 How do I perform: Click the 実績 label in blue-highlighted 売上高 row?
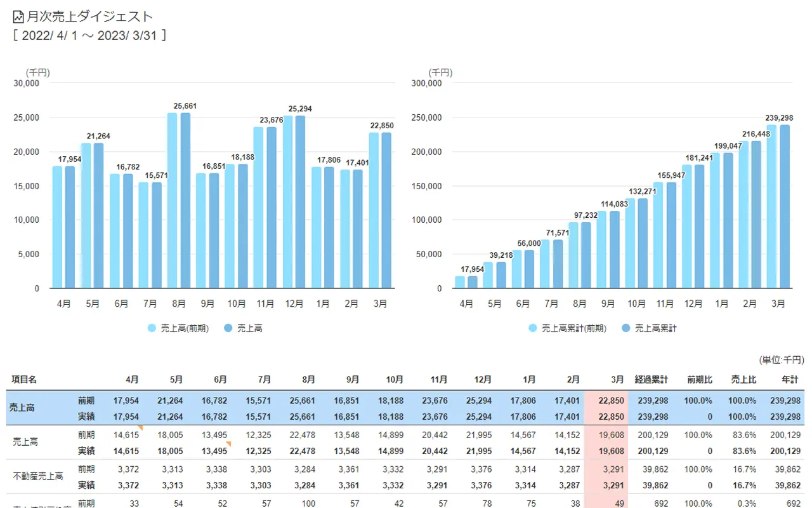click(86, 417)
